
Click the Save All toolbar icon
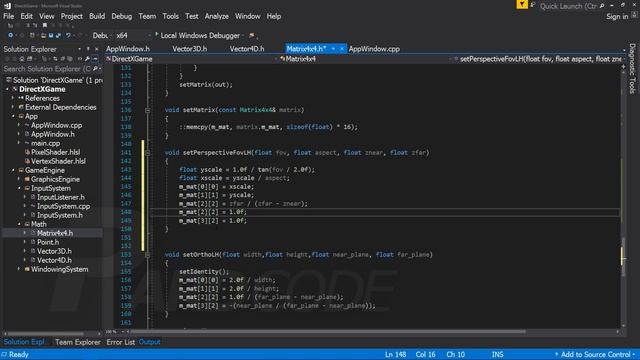click(58, 36)
